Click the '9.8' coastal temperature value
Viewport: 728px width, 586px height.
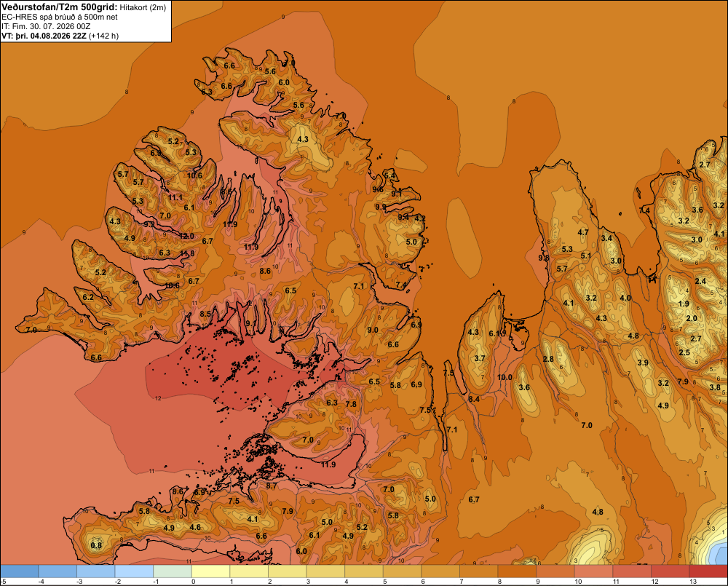(544, 257)
